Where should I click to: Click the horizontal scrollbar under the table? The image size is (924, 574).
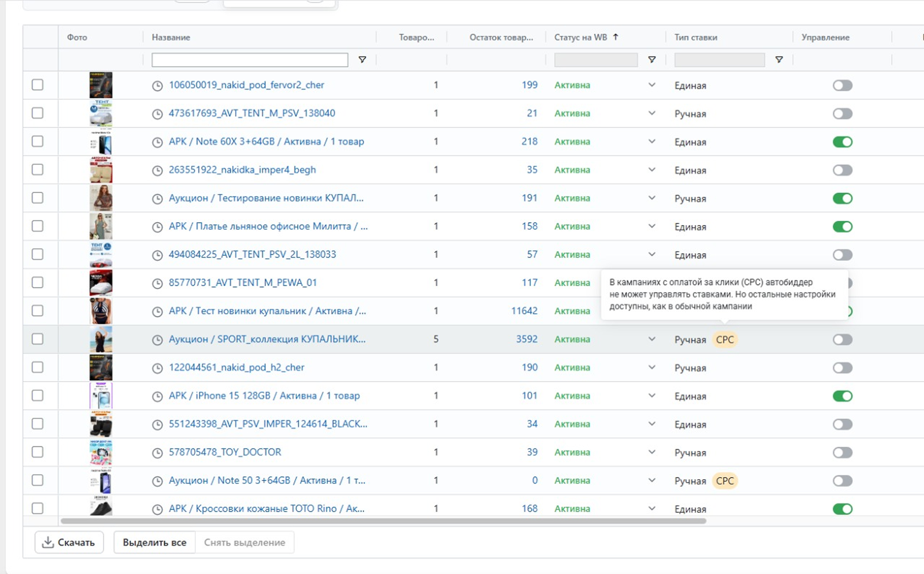click(383, 521)
